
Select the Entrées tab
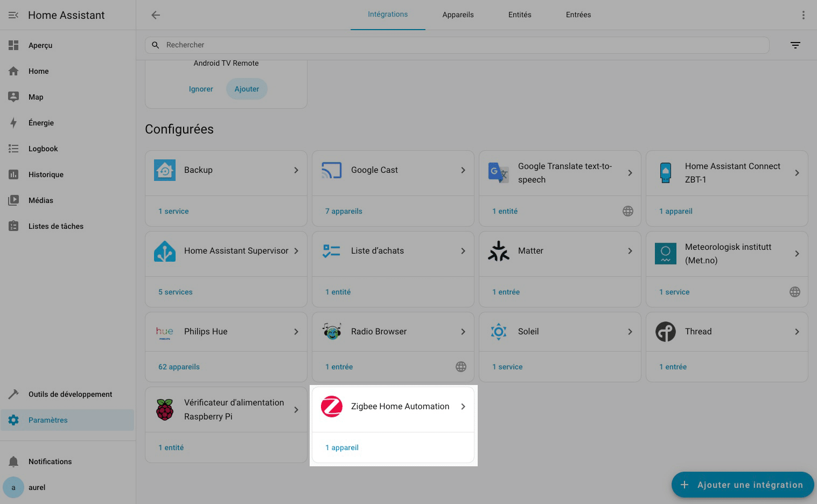coord(578,15)
